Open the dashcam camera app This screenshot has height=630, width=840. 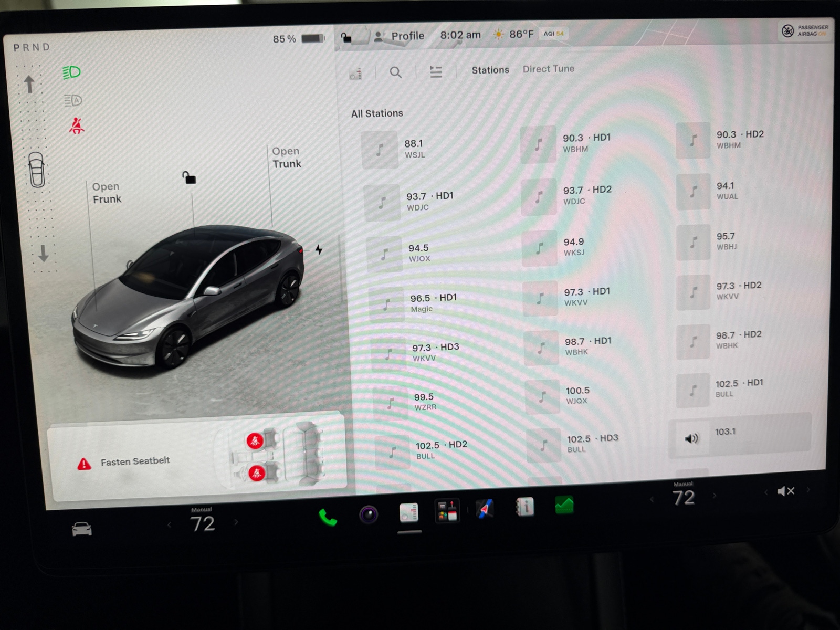[x=369, y=514]
